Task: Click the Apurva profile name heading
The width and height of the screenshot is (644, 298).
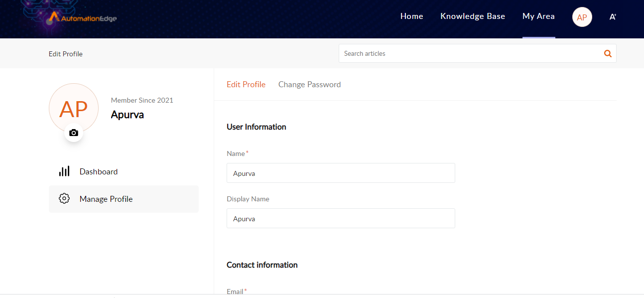Action: click(128, 115)
